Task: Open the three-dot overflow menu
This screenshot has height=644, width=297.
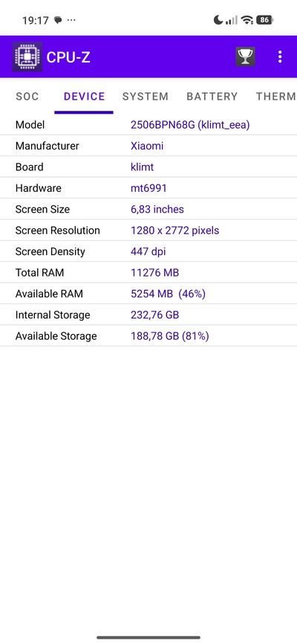Action: point(280,57)
